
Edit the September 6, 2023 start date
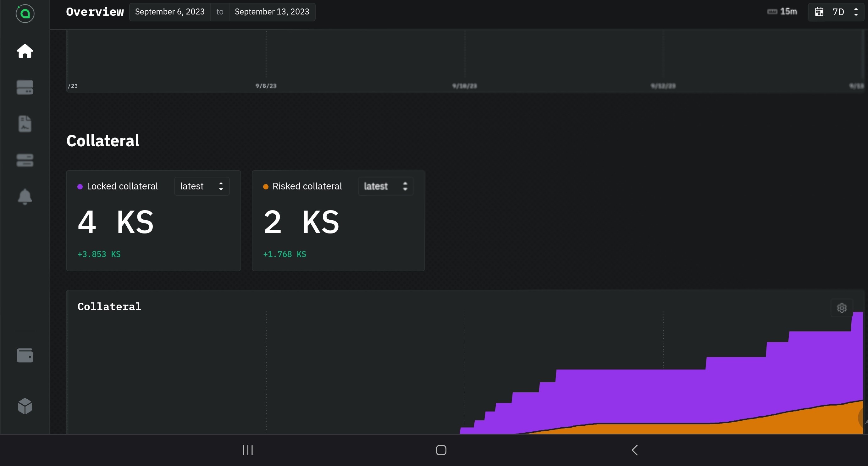click(x=170, y=11)
